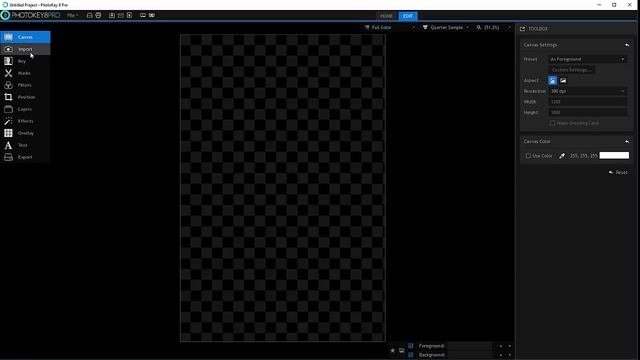This screenshot has height=360, width=640.
Task: Click the Canvas Color section header
Action: coord(576,142)
